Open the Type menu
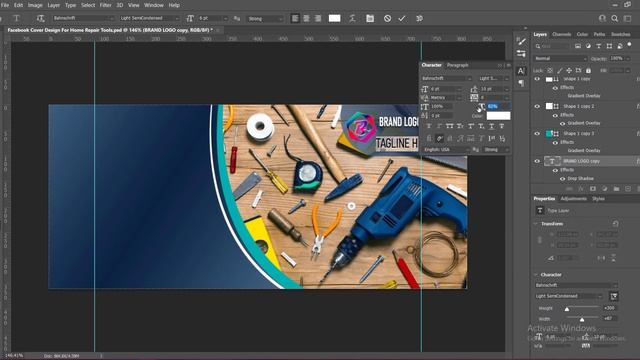 pyautogui.click(x=70, y=5)
